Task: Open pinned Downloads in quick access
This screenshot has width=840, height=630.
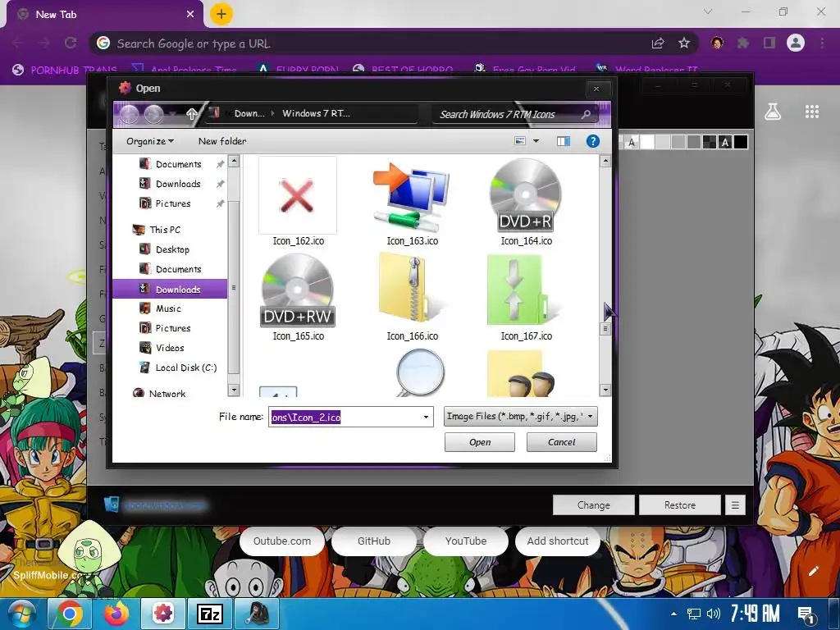Action: pos(178,184)
